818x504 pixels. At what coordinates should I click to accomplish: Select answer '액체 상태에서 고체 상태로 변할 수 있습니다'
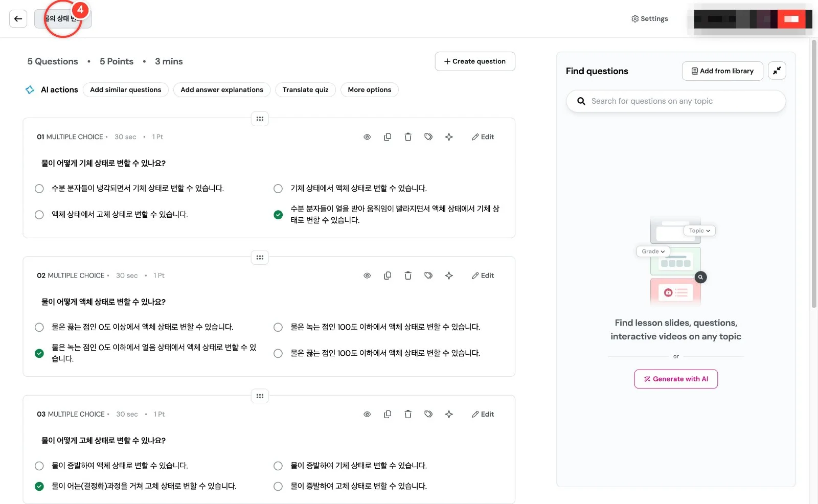coord(39,215)
